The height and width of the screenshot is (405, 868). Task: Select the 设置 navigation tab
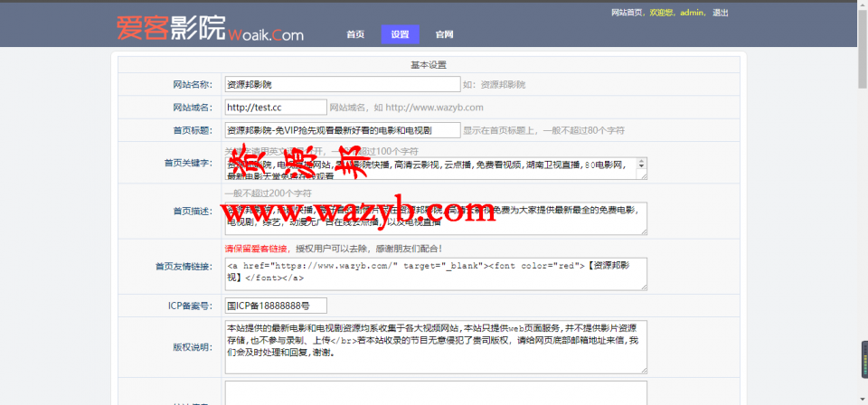401,34
